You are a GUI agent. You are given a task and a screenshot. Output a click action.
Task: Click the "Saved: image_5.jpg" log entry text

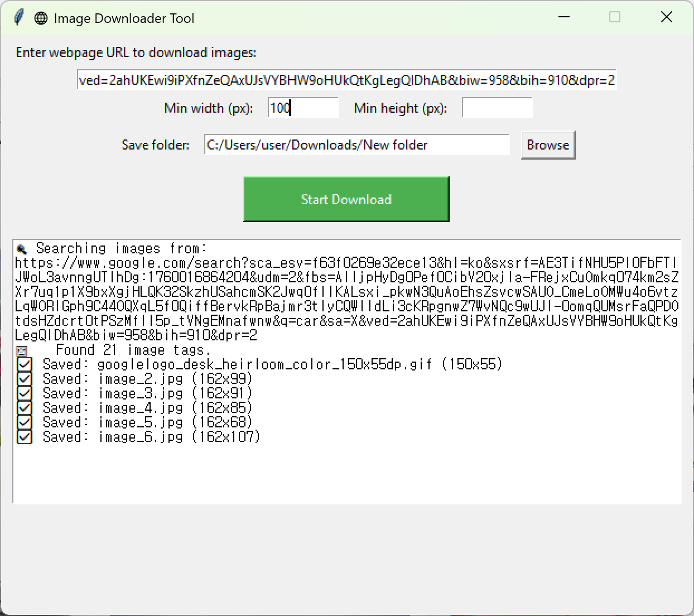(x=147, y=423)
